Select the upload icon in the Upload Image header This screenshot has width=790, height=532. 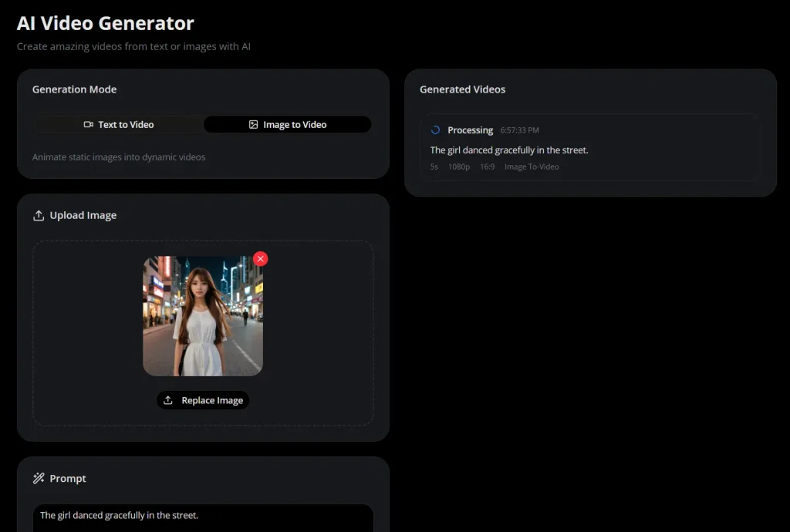(x=39, y=215)
